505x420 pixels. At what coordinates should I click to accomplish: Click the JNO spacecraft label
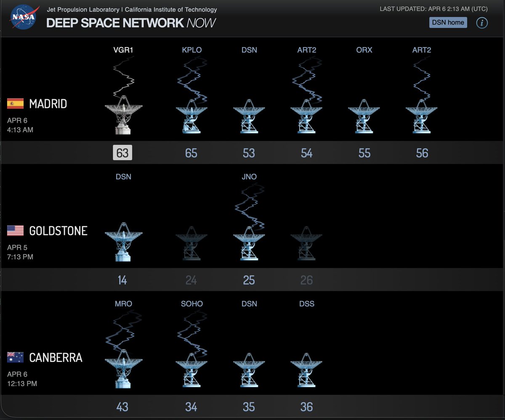pyautogui.click(x=249, y=177)
